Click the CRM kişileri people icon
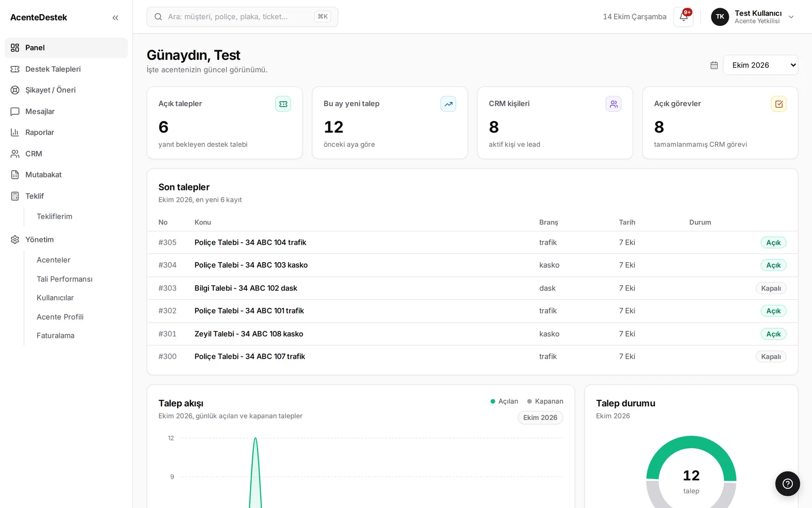Viewport: 812px width, 508px height. coord(614,104)
